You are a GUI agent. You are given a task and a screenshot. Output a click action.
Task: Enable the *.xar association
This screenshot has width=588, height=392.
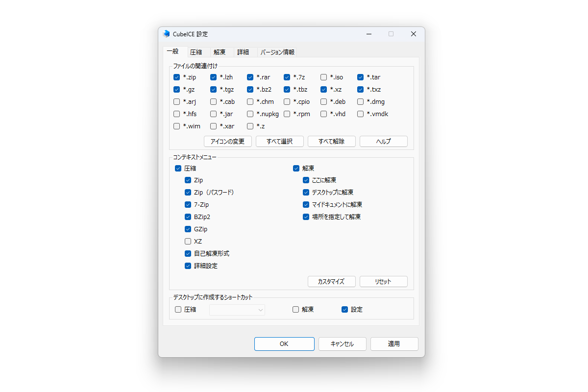coord(213,126)
